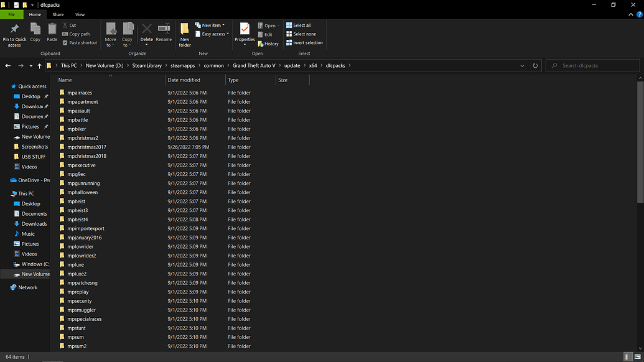Go forward with the right arrow

21,66
